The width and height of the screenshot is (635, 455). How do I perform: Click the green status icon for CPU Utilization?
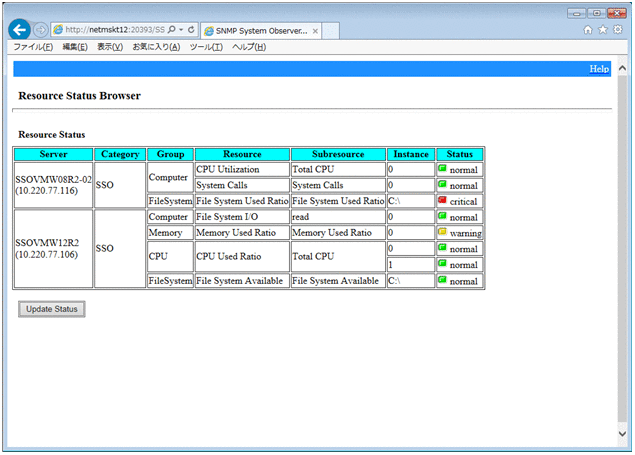pyautogui.click(x=443, y=170)
